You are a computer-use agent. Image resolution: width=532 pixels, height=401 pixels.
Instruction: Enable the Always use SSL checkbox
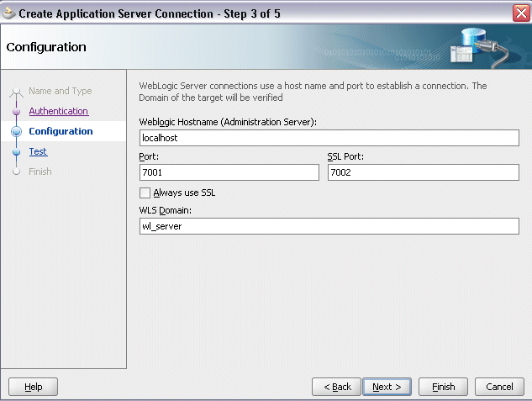pos(145,193)
